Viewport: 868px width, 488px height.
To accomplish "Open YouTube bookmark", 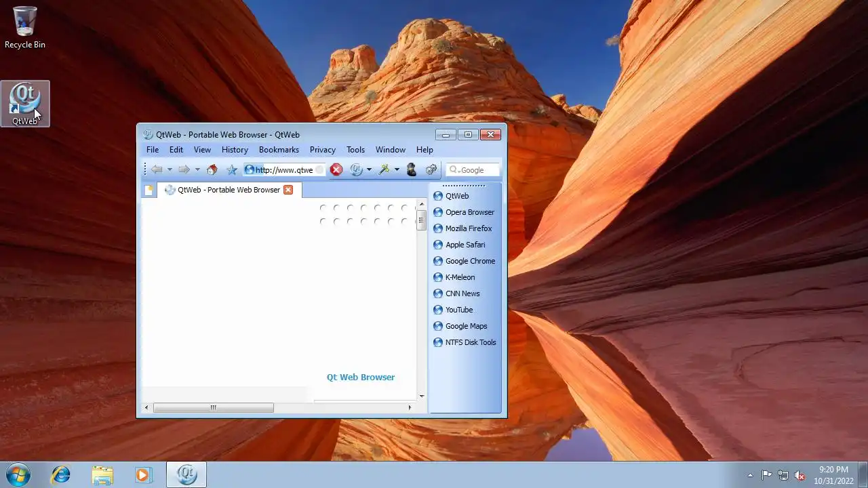I will pyautogui.click(x=453, y=310).
